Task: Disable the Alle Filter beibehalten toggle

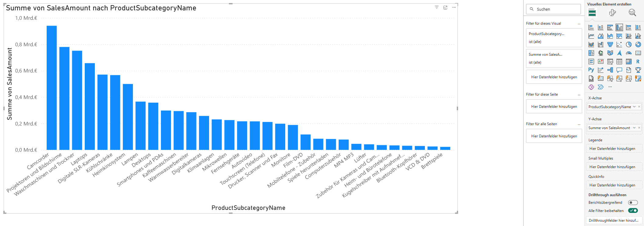Action: click(x=633, y=210)
